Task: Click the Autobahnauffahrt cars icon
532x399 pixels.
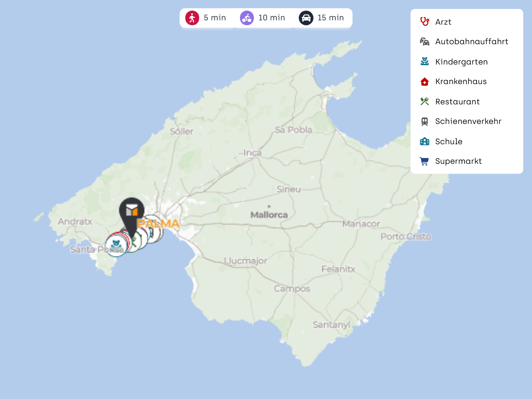Action: coord(425,42)
